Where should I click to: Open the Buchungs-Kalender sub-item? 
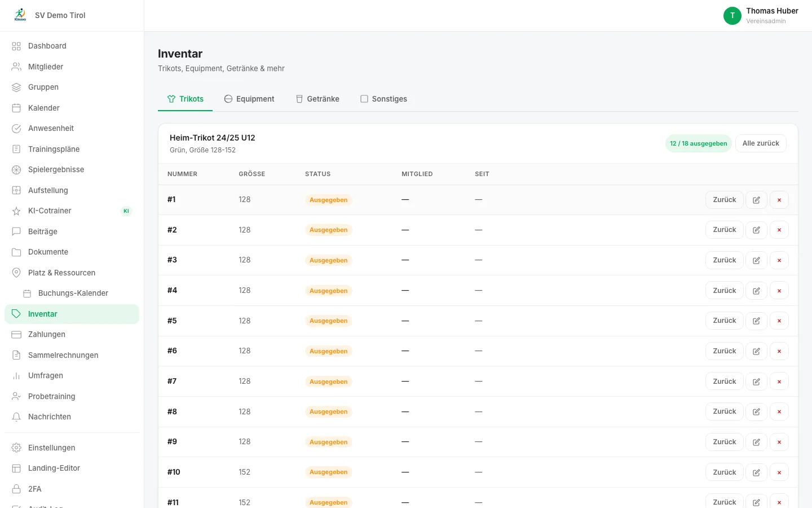click(x=72, y=293)
